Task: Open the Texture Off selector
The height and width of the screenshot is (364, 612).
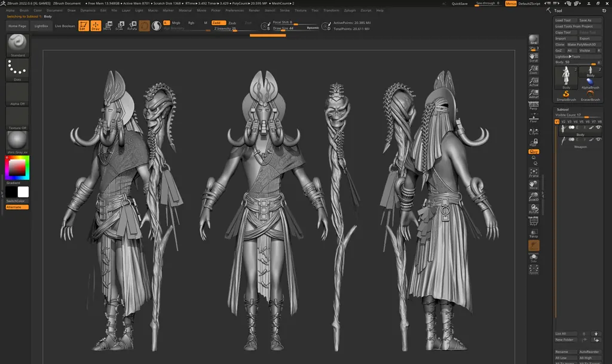Action: 17,118
